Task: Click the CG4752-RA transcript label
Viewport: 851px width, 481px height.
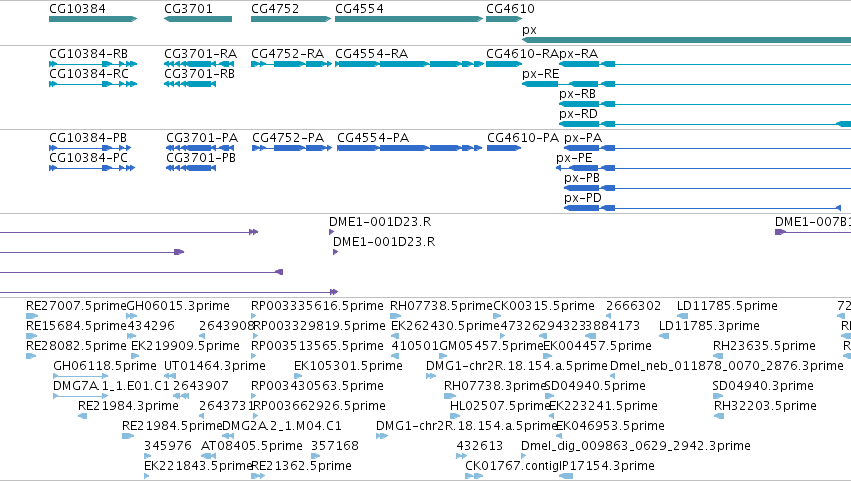Action: click(287, 54)
